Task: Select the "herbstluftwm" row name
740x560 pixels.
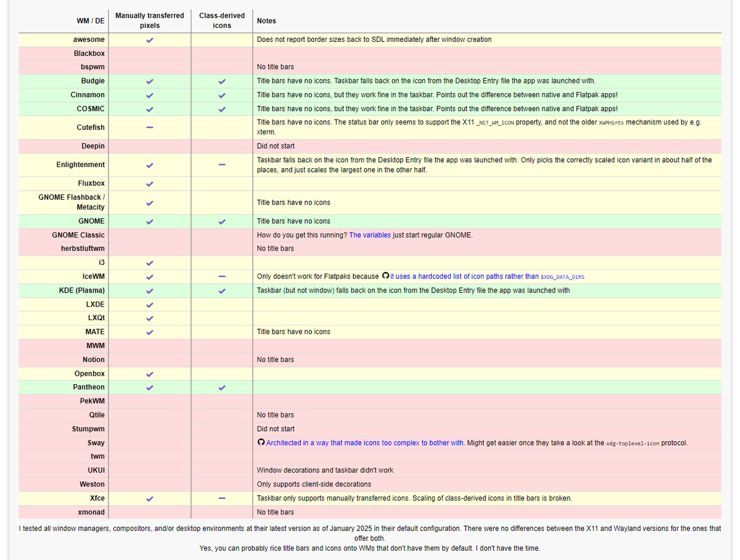Action: pyautogui.click(x=84, y=249)
